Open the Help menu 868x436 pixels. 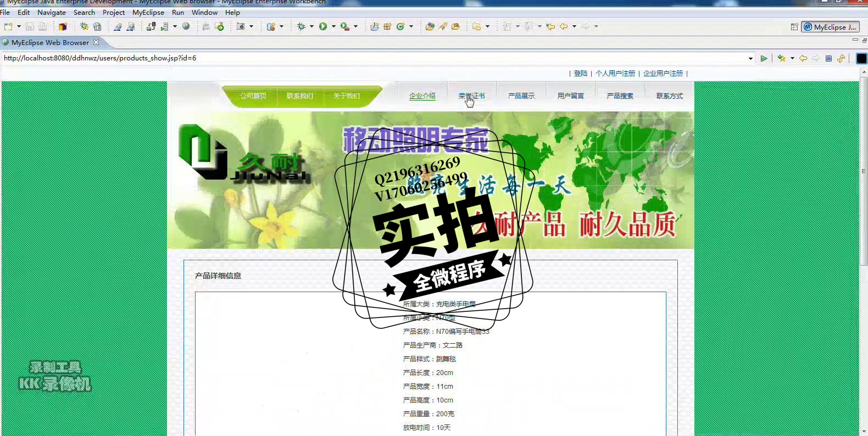click(232, 12)
